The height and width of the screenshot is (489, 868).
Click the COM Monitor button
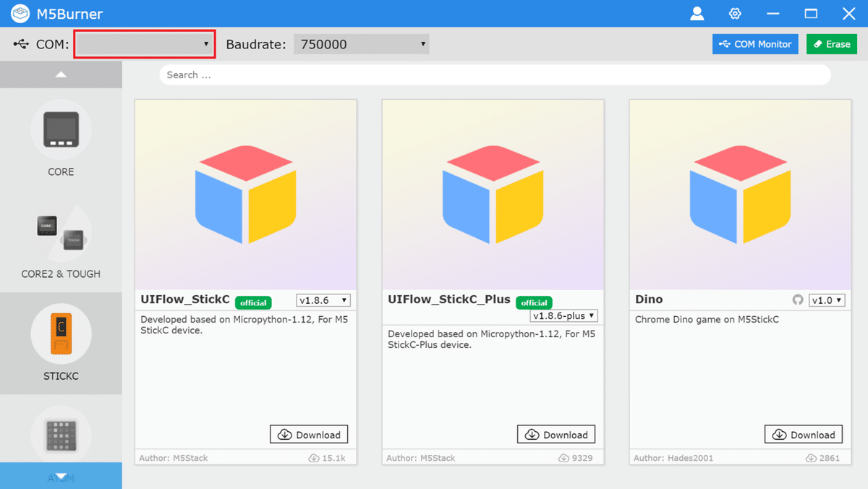click(x=756, y=44)
